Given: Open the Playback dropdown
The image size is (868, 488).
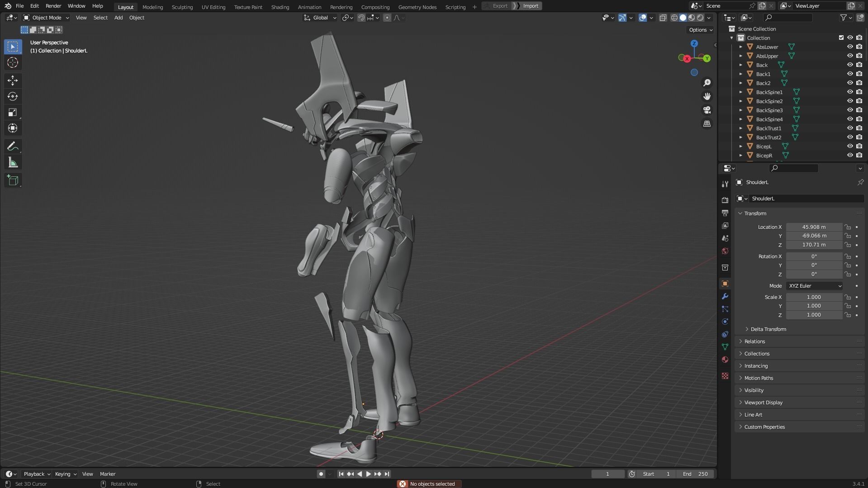Looking at the screenshot, I should coord(37,474).
